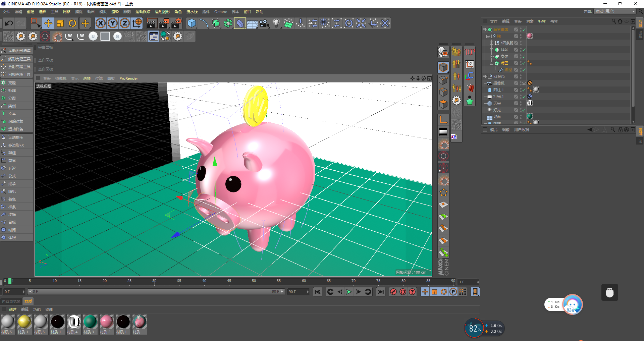Open the 渲染 (Render) menu

[x=115, y=12]
